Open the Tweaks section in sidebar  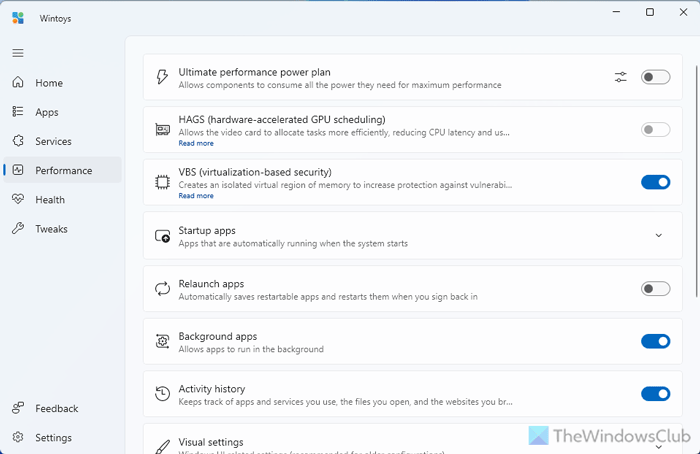point(51,229)
